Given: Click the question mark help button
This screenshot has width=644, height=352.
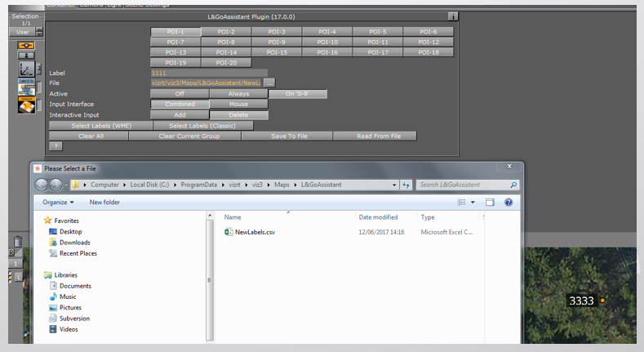Looking at the screenshot, I should tap(56, 146).
